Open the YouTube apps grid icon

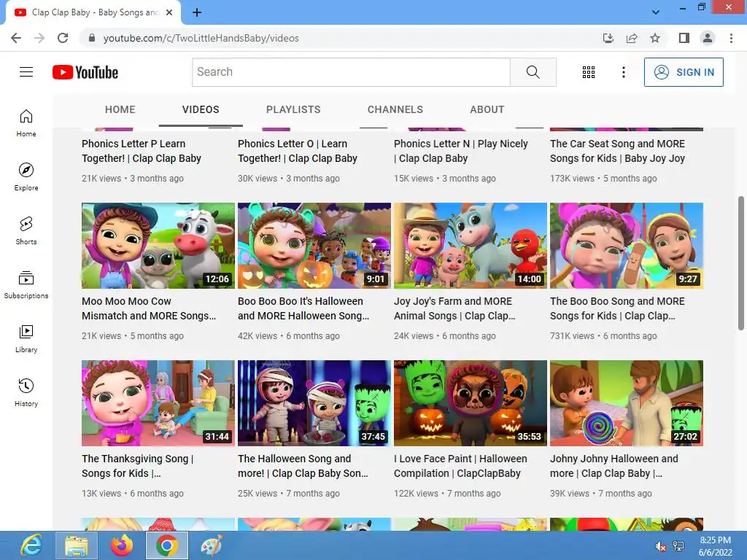[x=589, y=72]
